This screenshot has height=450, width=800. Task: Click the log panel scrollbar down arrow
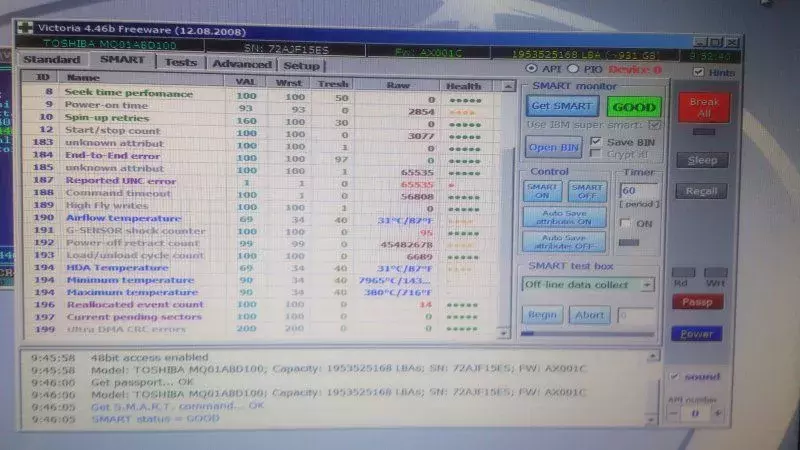tap(651, 420)
